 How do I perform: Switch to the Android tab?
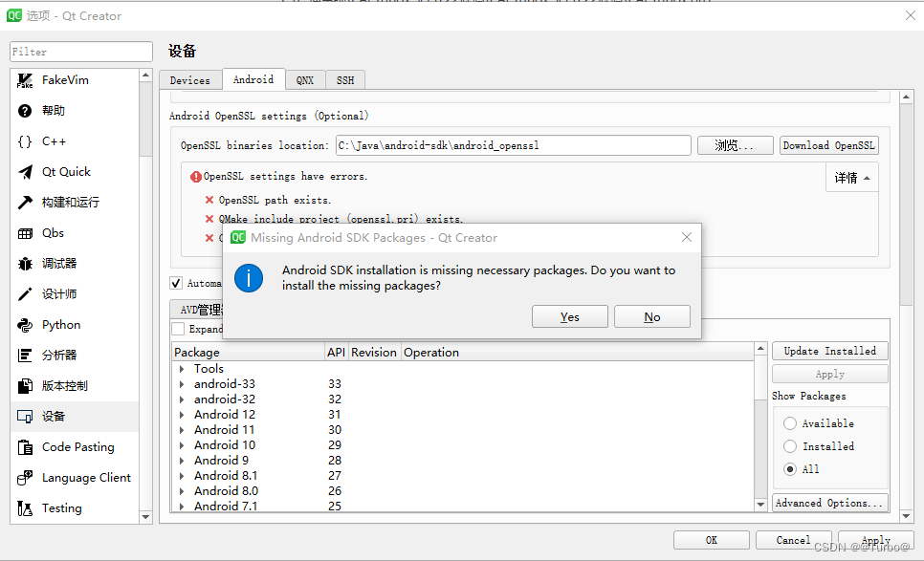(x=253, y=79)
